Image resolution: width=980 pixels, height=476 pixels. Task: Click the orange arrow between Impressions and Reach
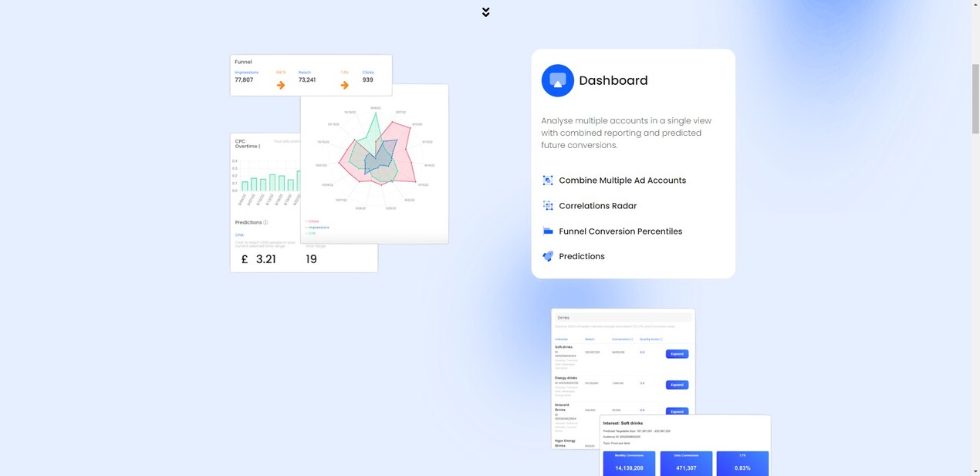(281, 85)
